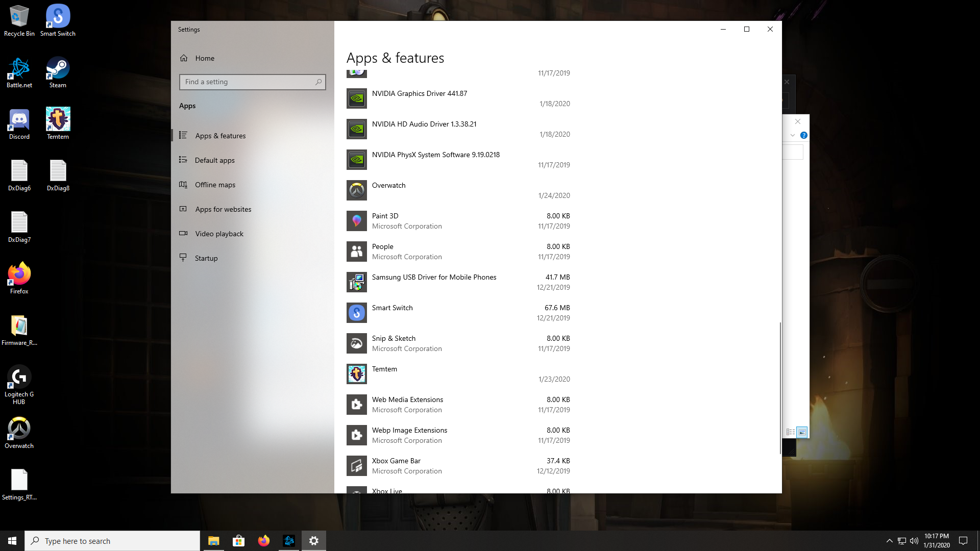
Task: Click the Paint 3D app icon
Action: [356, 221]
